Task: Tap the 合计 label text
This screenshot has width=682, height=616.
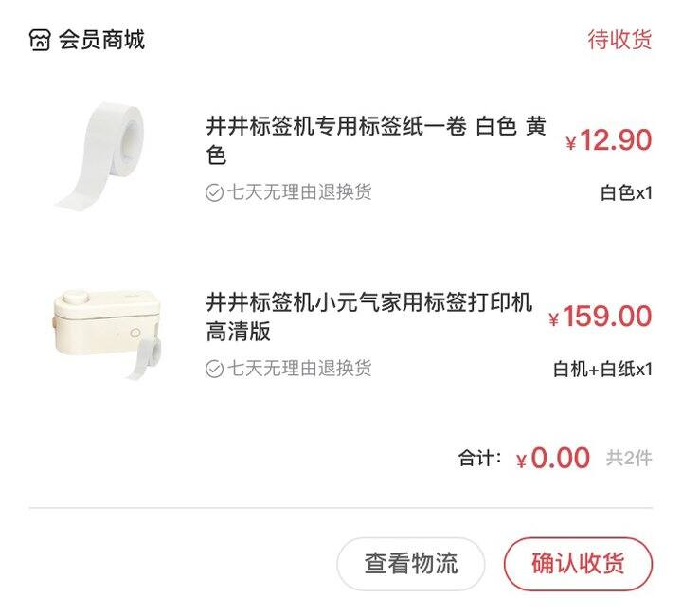Action: tap(479, 458)
